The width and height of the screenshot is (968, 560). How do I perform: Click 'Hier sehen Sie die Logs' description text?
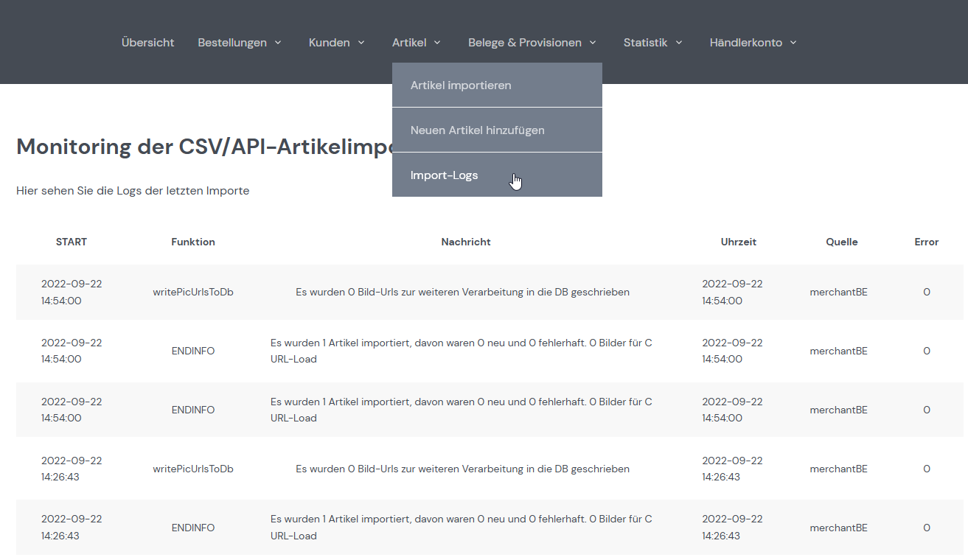click(133, 191)
